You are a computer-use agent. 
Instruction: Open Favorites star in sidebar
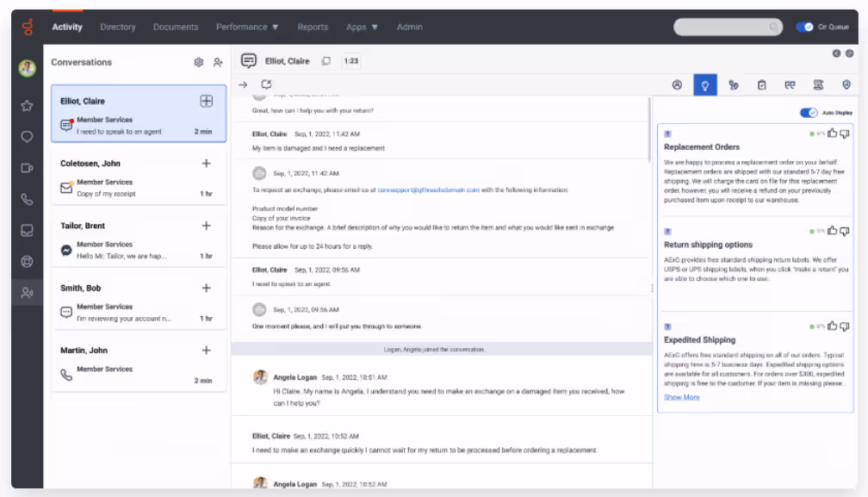point(28,106)
